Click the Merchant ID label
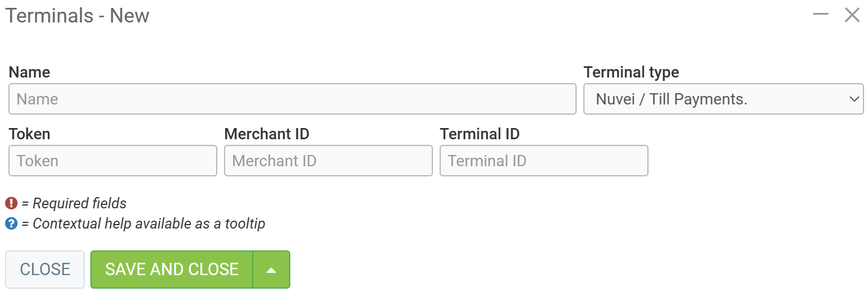 (x=267, y=134)
